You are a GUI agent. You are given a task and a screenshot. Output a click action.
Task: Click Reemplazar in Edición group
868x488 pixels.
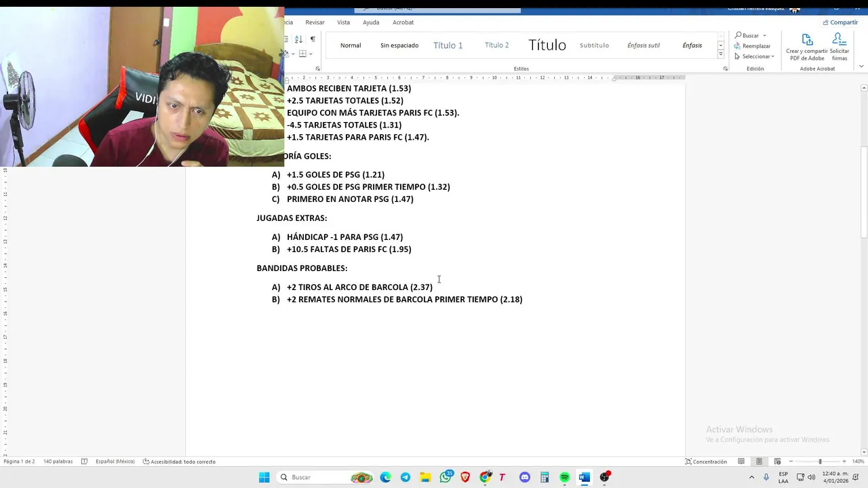(x=752, y=46)
